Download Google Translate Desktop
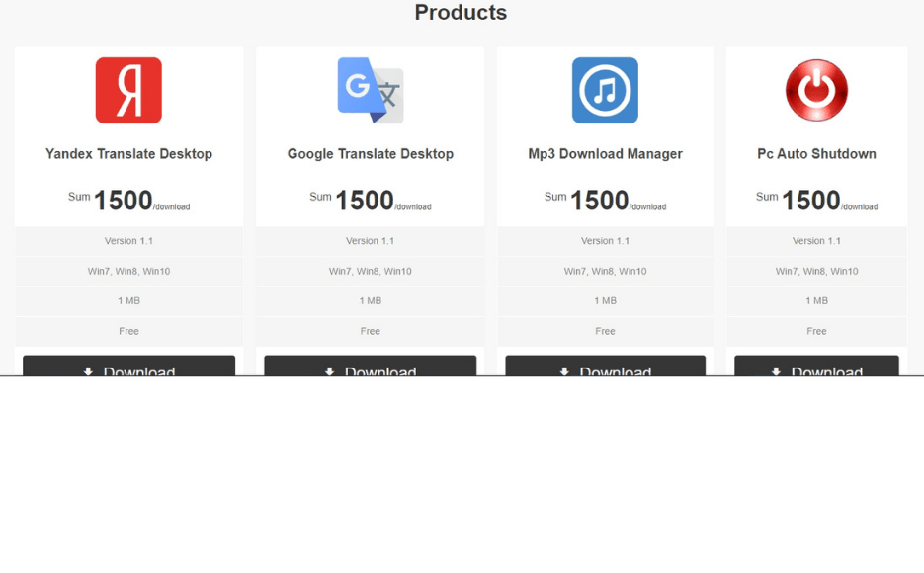 tap(370, 367)
